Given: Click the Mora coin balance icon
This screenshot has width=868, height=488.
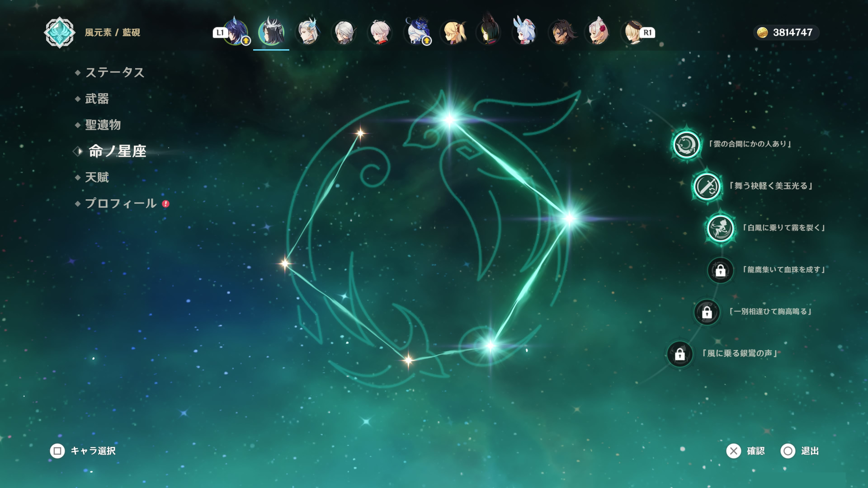Looking at the screenshot, I should 762,33.
